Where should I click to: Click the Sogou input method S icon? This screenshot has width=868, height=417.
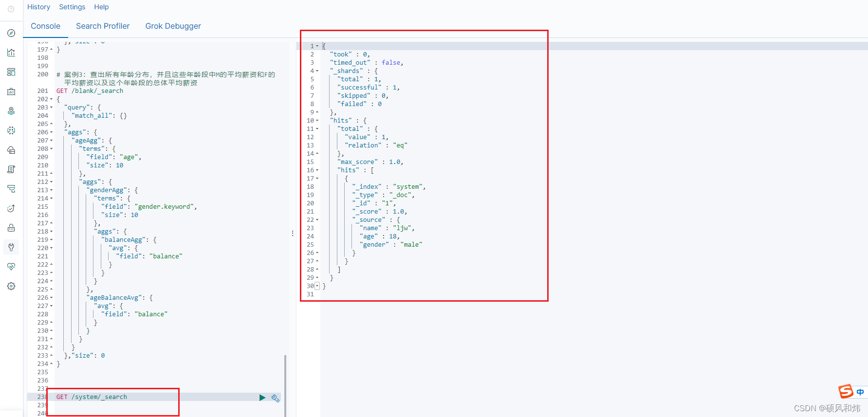pyautogui.click(x=846, y=391)
